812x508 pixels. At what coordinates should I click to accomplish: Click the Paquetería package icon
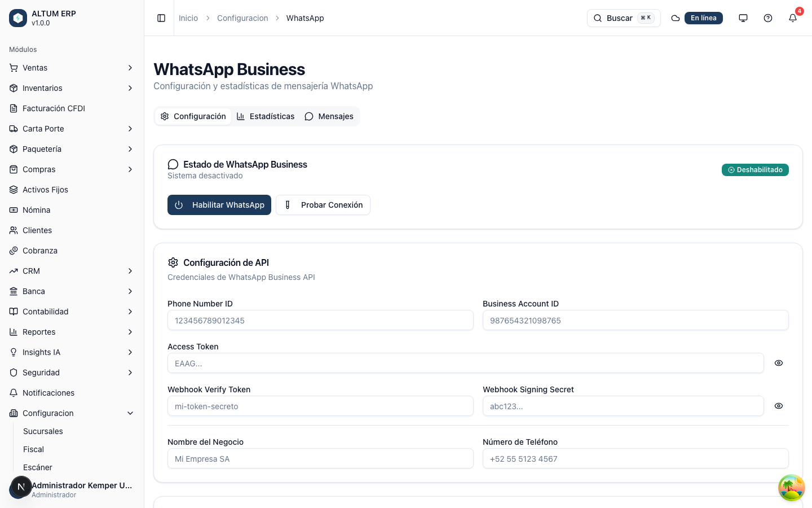coord(14,149)
